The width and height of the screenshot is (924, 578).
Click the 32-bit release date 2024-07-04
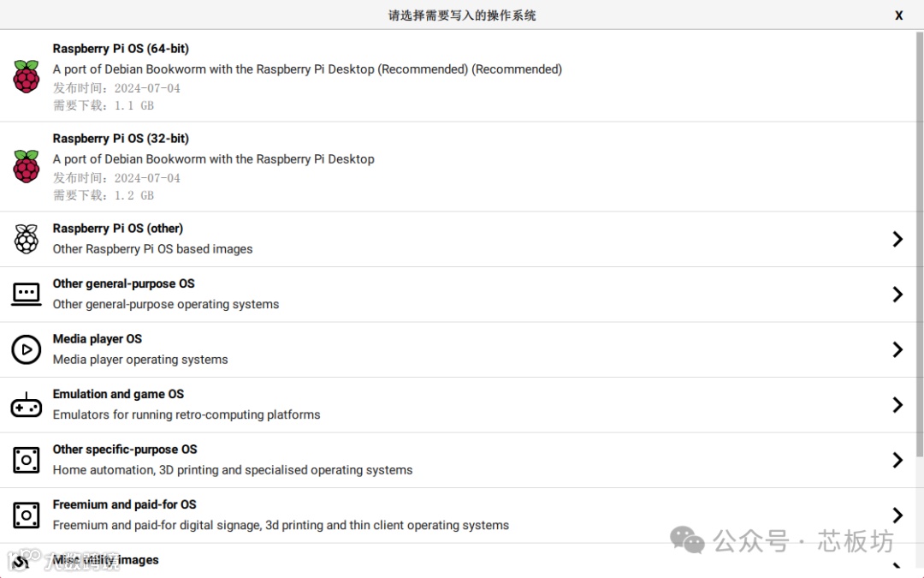[116, 178]
